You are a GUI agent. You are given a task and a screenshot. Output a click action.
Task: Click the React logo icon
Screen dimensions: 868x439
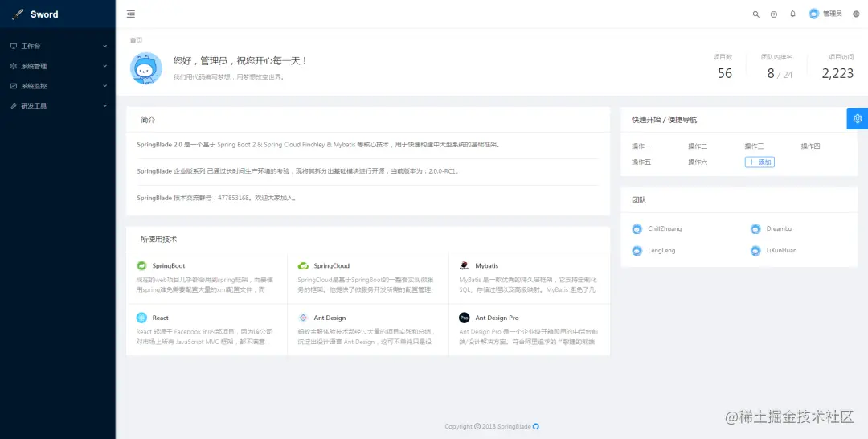141,318
